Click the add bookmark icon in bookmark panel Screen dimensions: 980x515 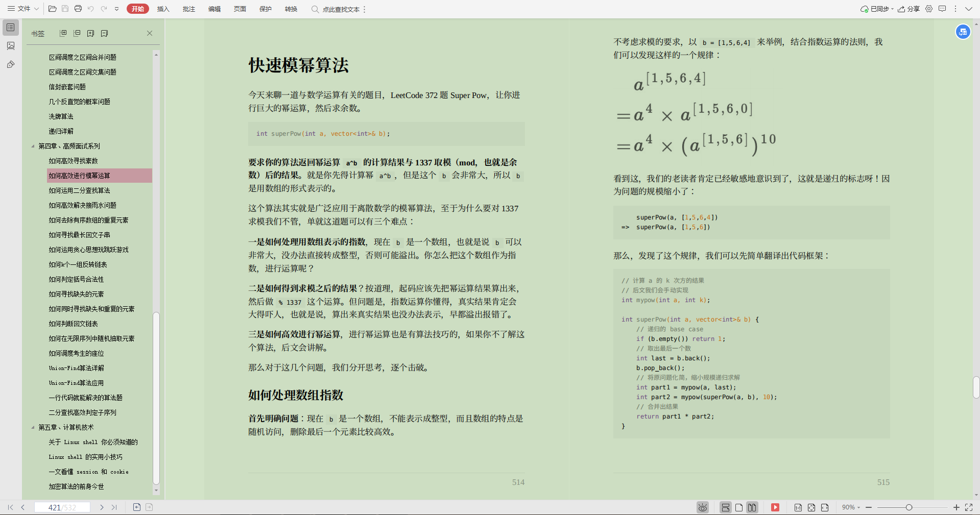[x=91, y=33]
